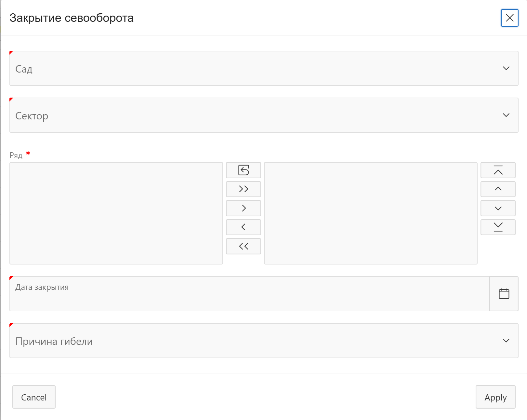Viewport: 527px width, 420px height.
Task: Move selected row up one position
Action: click(498, 189)
